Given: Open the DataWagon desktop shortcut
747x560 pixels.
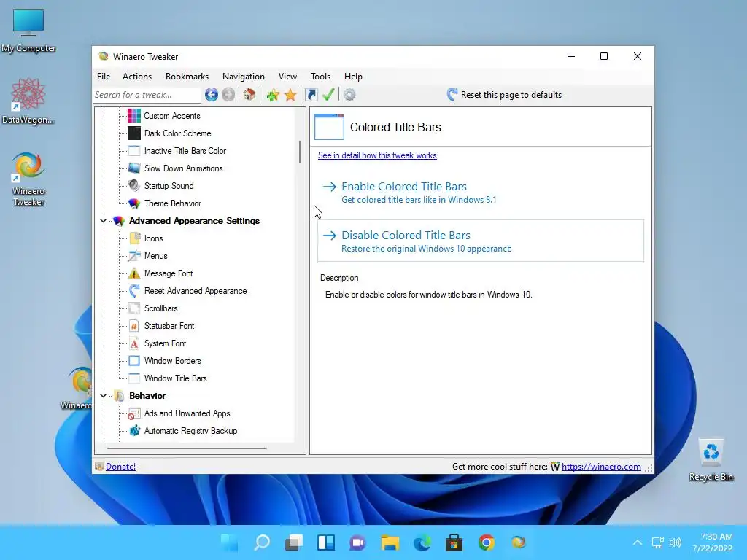Looking at the screenshot, I should point(28,101).
